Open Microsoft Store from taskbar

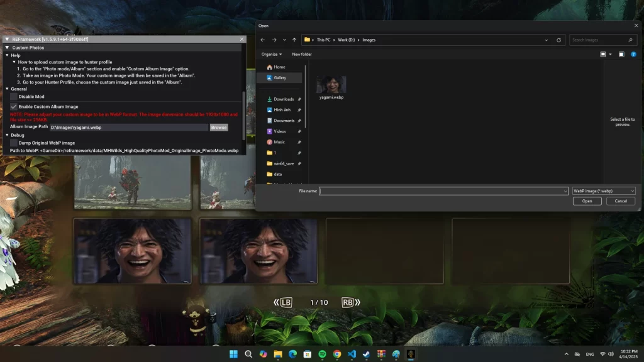(x=308, y=354)
